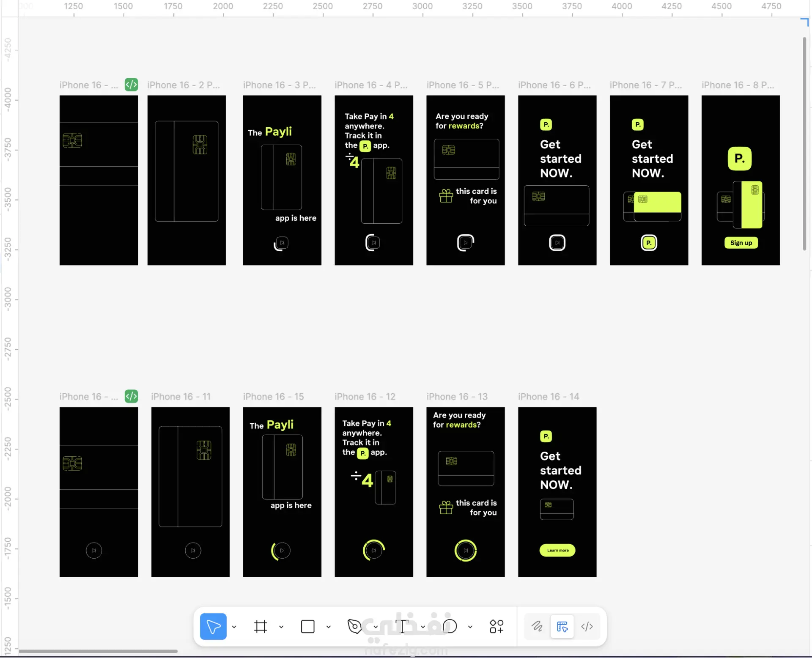Select the Move tool
Image resolution: width=812 pixels, height=658 pixels.
click(x=213, y=626)
